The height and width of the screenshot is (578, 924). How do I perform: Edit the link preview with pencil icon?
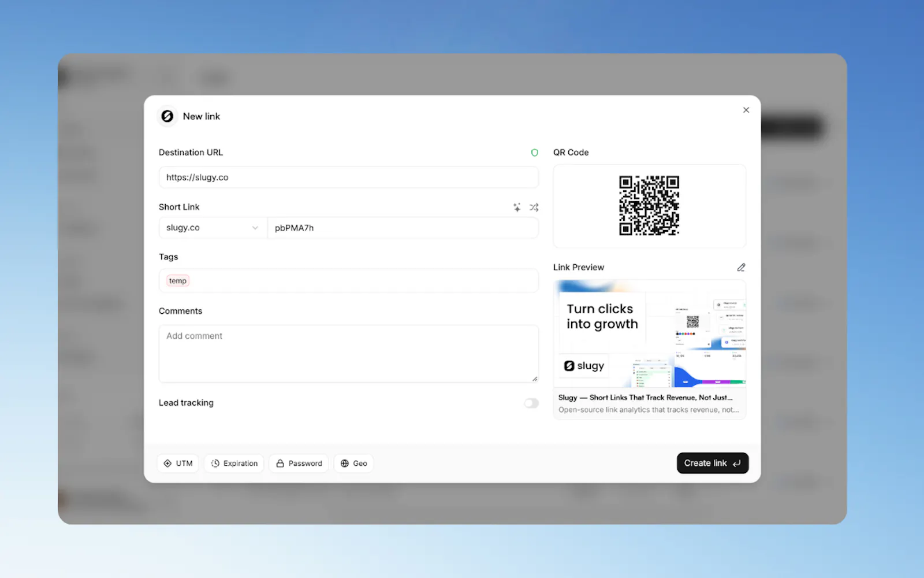(x=741, y=267)
